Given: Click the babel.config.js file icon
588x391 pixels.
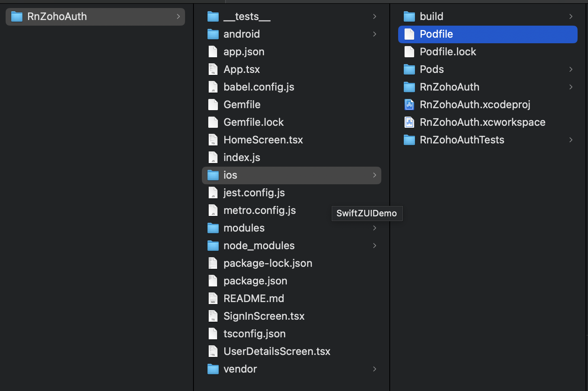Looking at the screenshot, I should 213,87.
